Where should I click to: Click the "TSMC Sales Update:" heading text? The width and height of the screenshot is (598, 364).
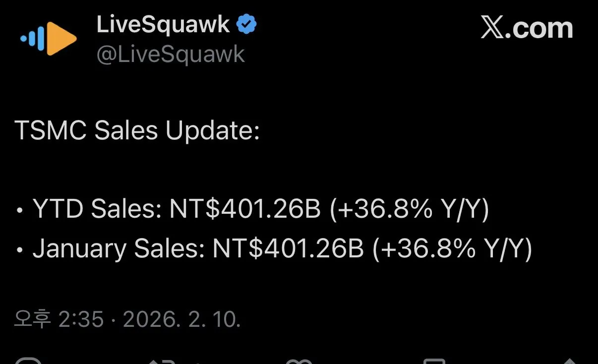pyautogui.click(x=137, y=131)
